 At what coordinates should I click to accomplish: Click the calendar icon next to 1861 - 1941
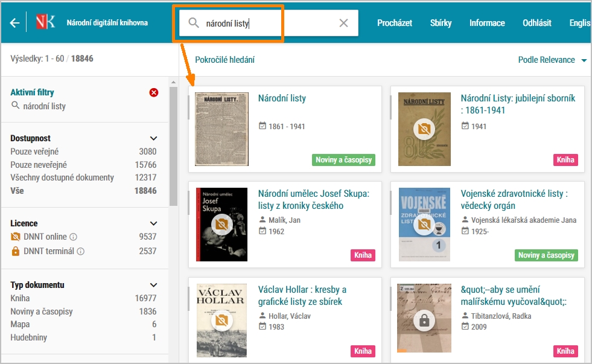click(x=263, y=126)
